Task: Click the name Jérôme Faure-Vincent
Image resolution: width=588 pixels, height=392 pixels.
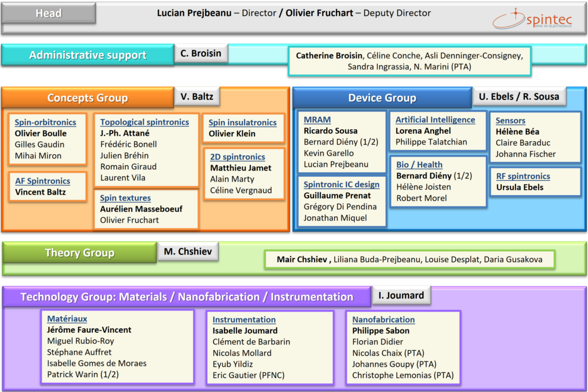Action: 89,330
